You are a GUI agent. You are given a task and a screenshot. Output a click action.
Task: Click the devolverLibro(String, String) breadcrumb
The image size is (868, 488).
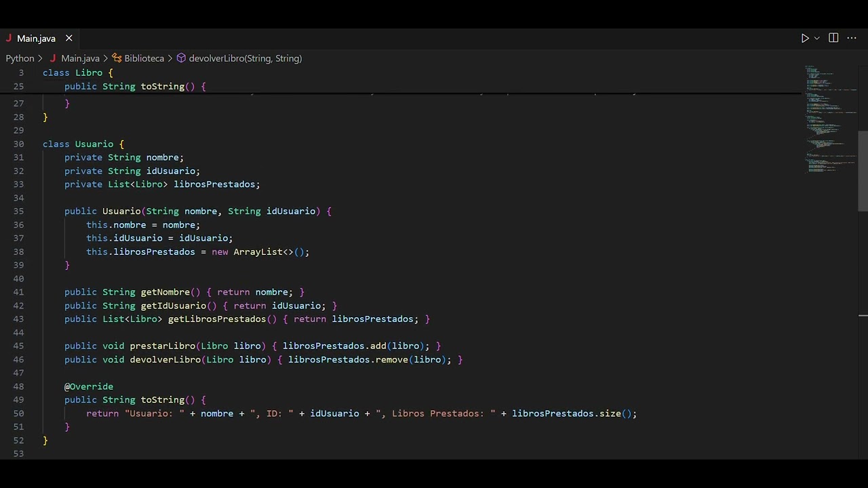point(245,58)
